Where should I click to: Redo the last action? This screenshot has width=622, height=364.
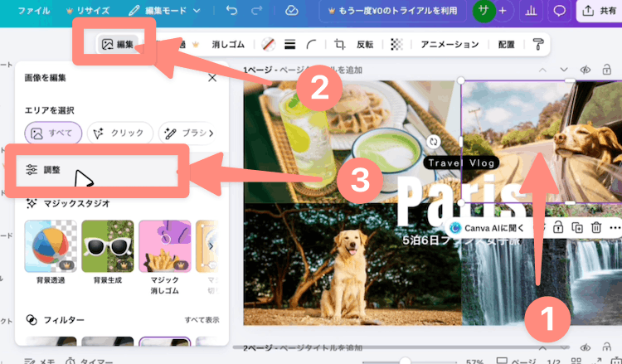[x=256, y=10]
